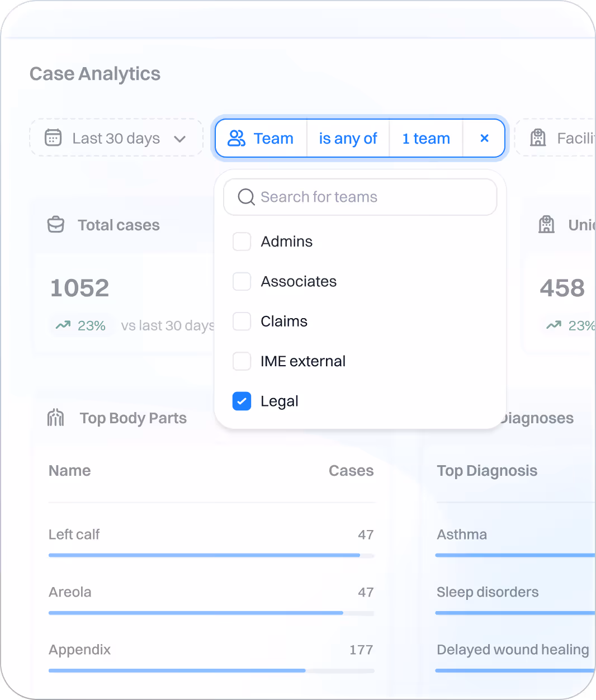Image resolution: width=596 pixels, height=700 pixels.
Task: Expand the date range chevron
Action: click(x=179, y=139)
